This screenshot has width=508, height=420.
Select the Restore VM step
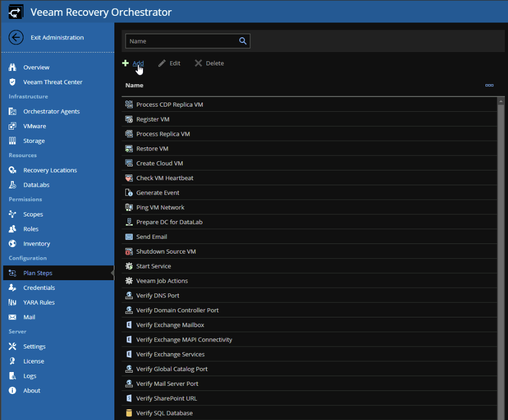coord(309,149)
